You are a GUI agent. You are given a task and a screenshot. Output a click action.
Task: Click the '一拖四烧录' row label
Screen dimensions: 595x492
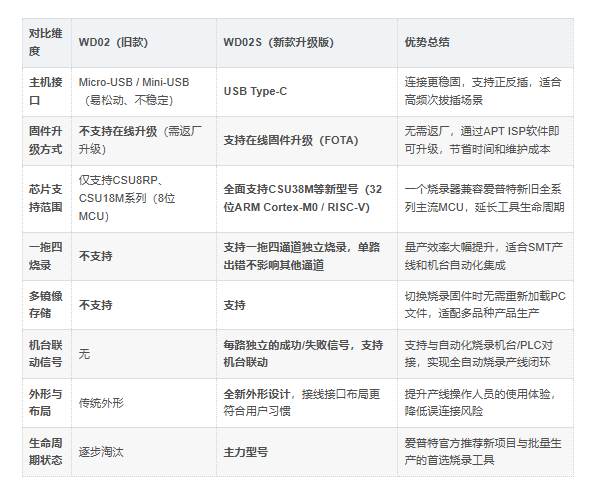[x=47, y=256]
